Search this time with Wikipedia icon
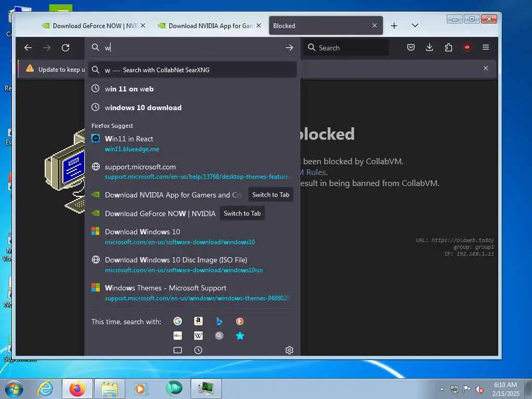This screenshot has width=532, height=399. 198,336
